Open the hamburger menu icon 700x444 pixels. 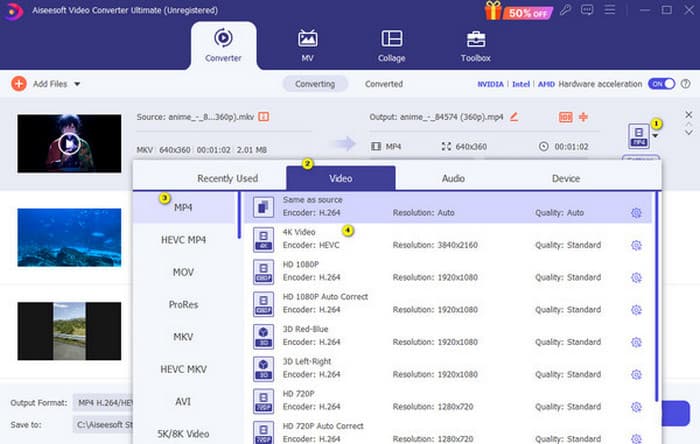[x=609, y=10]
